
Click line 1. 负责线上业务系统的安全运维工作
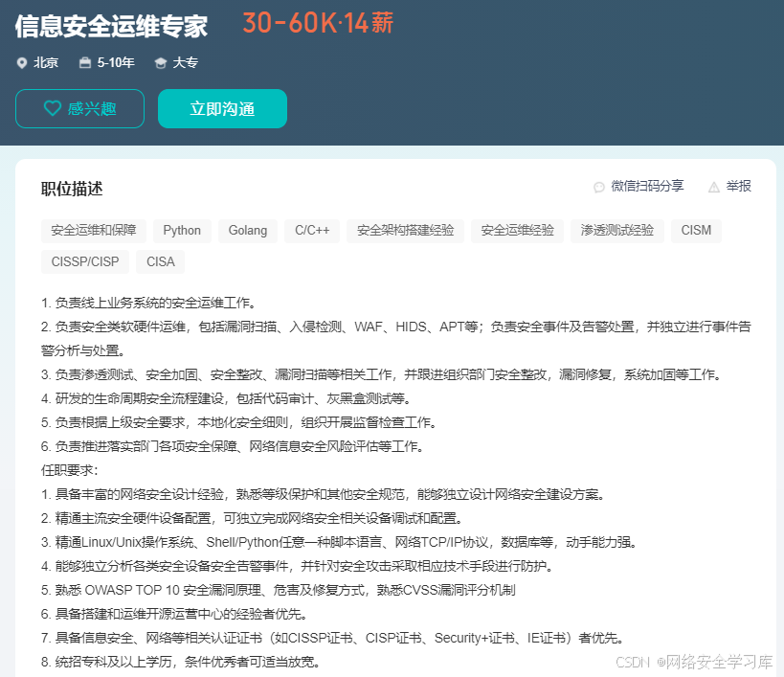(x=149, y=303)
